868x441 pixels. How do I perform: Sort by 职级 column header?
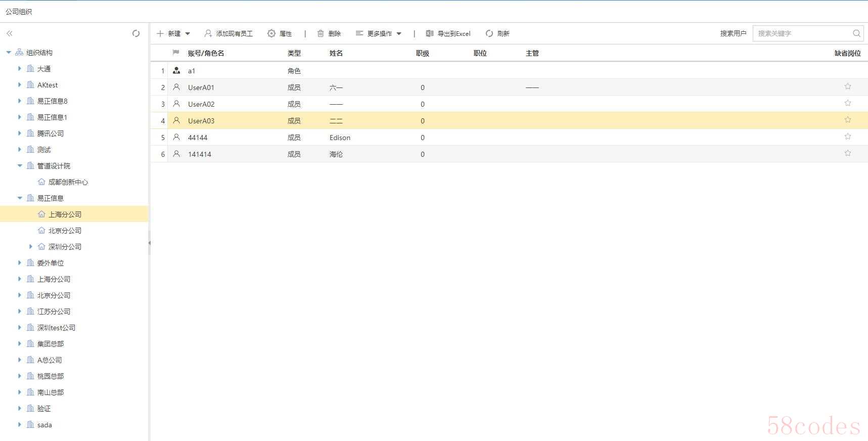423,53
